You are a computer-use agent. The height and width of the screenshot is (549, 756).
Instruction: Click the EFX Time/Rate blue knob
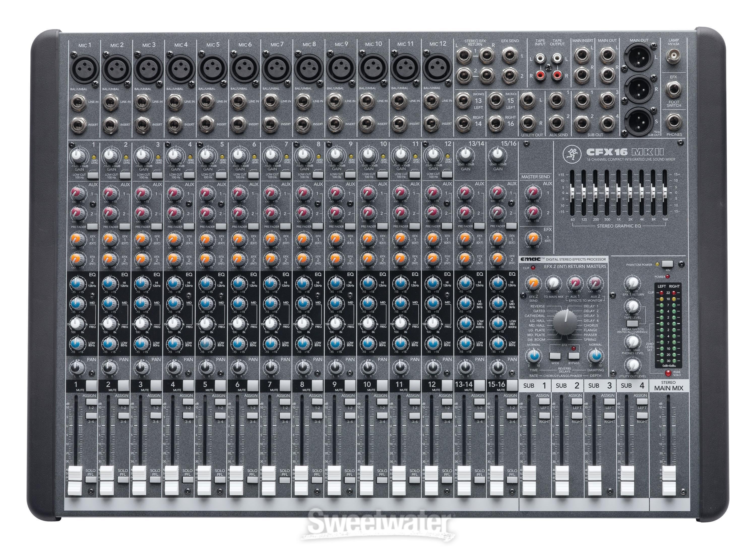pos(534,356)
